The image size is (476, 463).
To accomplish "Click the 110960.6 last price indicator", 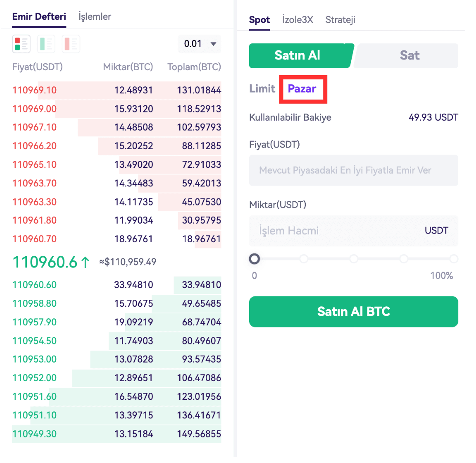I will 45,262.
